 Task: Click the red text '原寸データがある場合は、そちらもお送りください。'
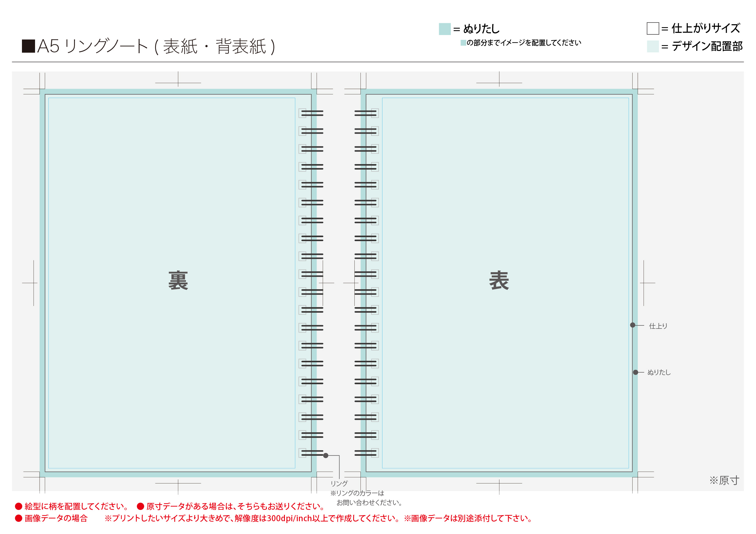pyautogui.click(x=236, y=506)
